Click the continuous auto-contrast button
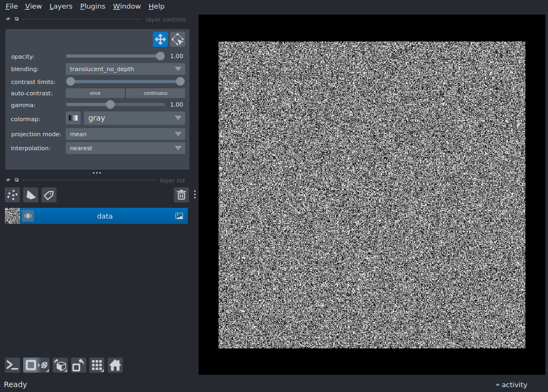The width and height of the screenshot is (548, 392). point(155,93)
